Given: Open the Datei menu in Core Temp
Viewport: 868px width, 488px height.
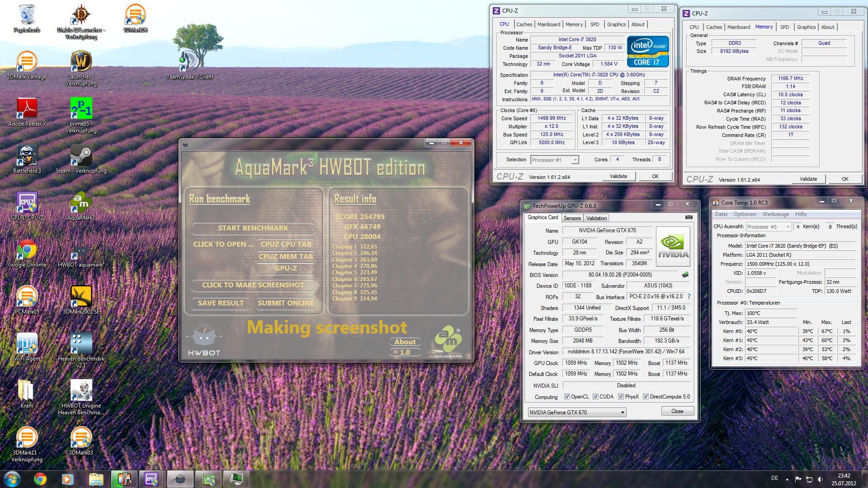Looking at the screenshot, I should coord(721,214).
